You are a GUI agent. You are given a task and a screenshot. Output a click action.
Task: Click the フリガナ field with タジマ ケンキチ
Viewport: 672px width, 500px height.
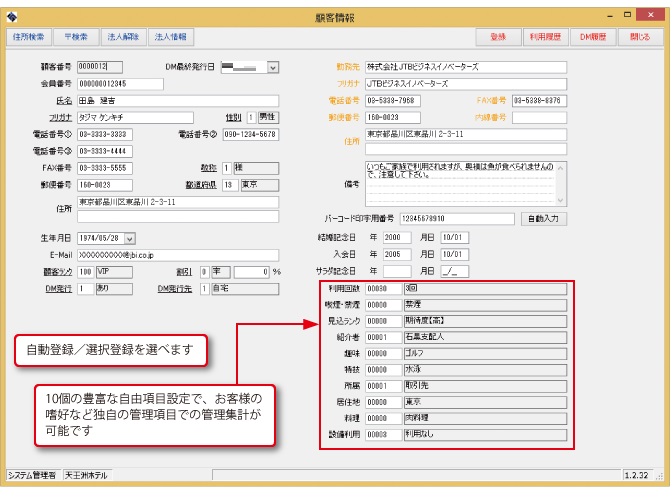point(135,117)
